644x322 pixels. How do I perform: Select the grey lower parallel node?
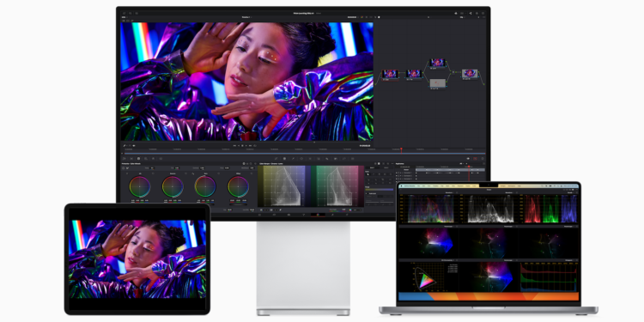coord(438,83)
